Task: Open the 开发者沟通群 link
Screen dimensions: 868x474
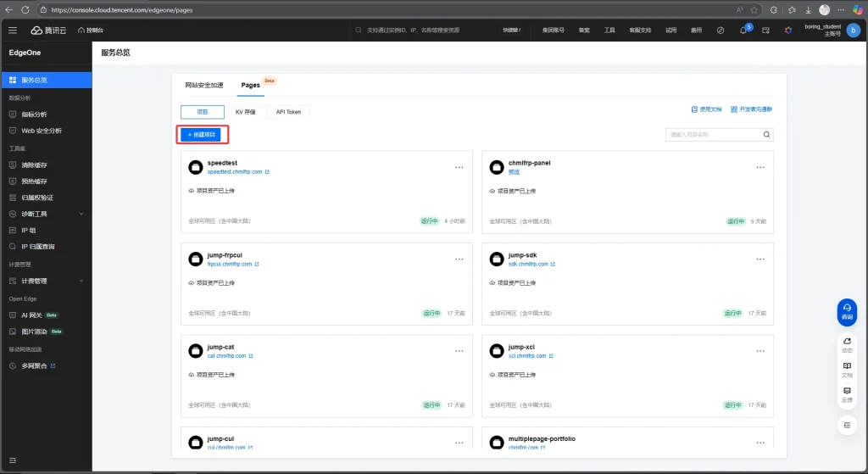Action: click(x=752, y=109)
